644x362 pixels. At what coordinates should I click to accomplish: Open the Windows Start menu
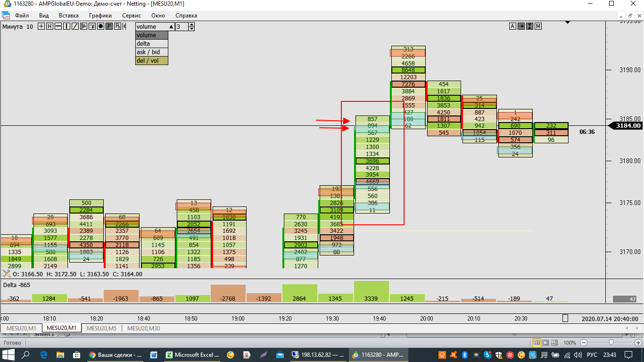9,355
